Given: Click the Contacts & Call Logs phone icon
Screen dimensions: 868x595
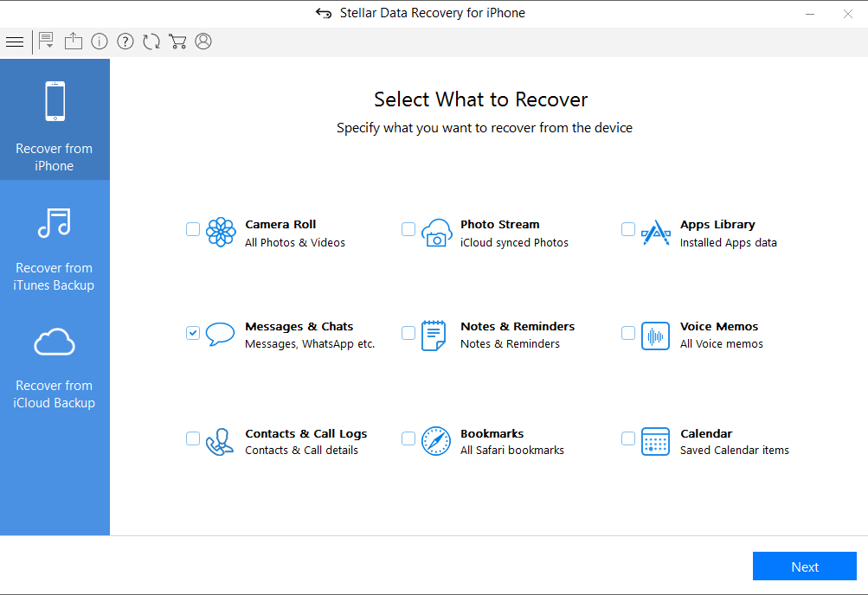Looking at the screenshot, I should 219,442.
